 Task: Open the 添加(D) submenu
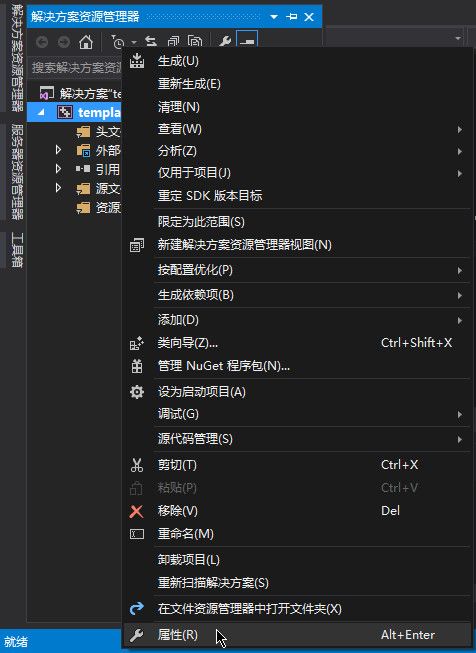coord(298,320)
